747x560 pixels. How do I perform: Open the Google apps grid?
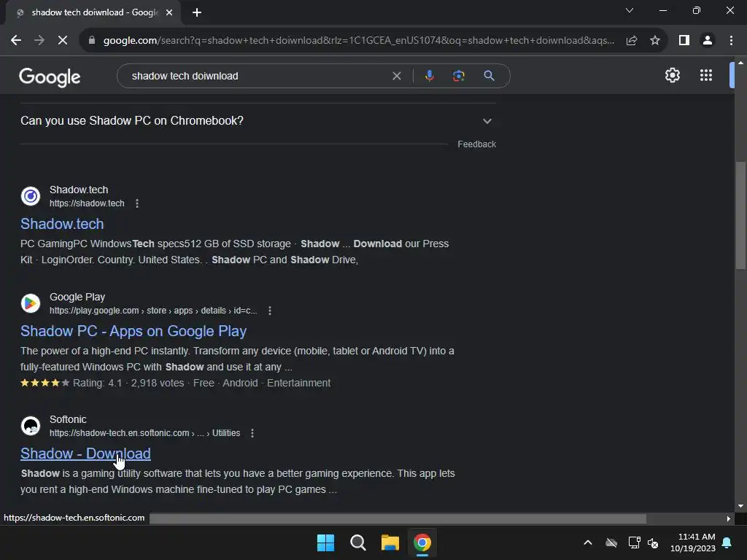[706, 75]
